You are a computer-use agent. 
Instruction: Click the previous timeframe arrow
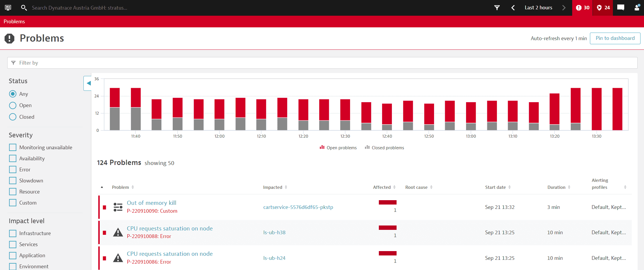tap(513, 8)
